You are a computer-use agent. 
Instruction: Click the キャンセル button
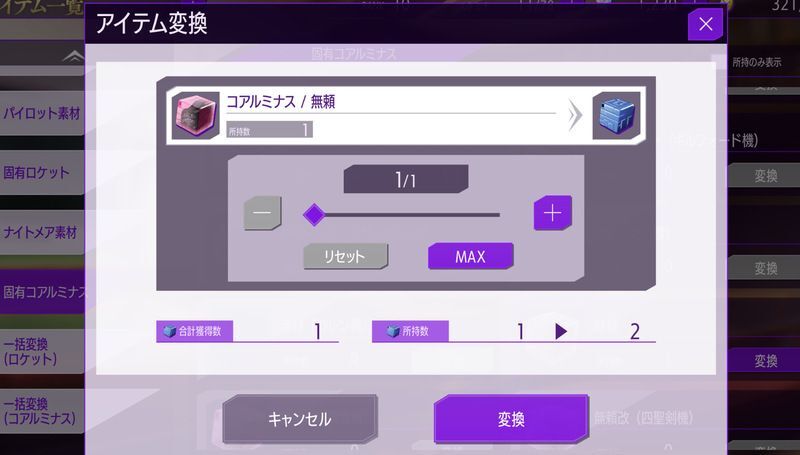click(300, 419)
